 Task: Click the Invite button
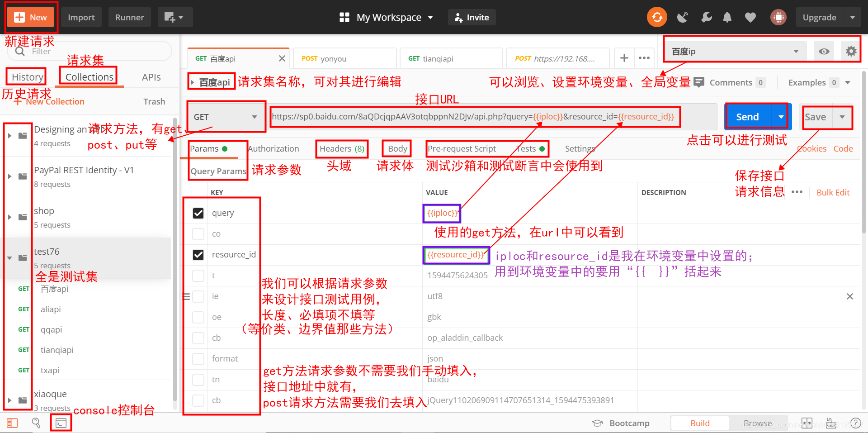[x=472, y=17]
